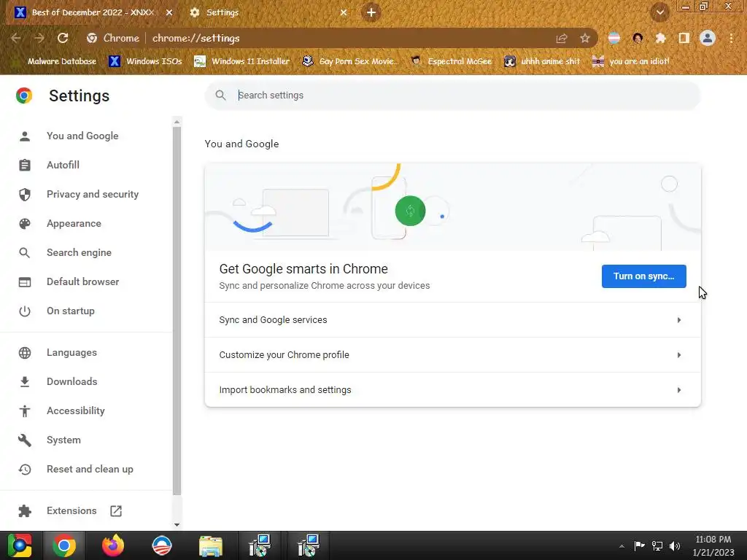The width and height of the screenshot is (747, 560).
Task: Open the Settings tab
Action: tap(268, 12)
